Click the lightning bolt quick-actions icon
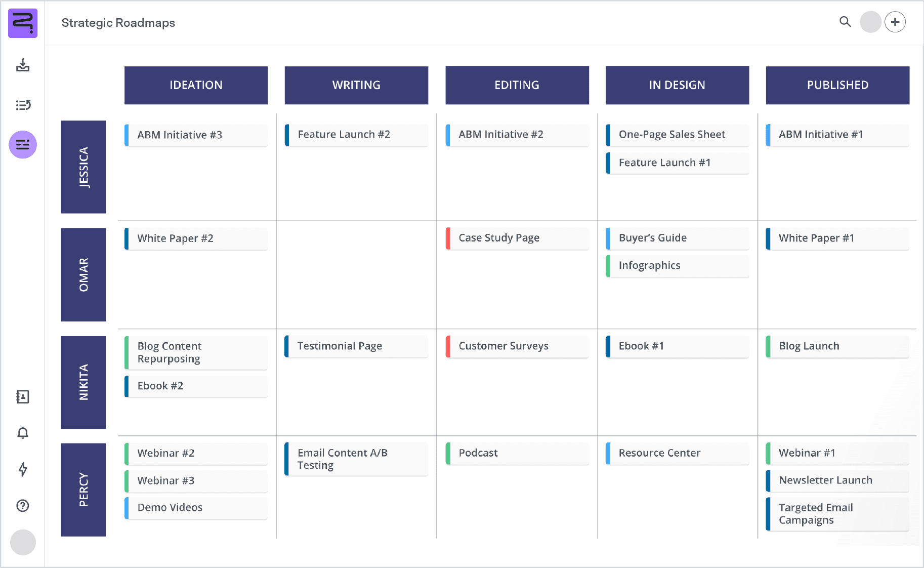Image resolution: width=924 pixels, height=568 pixels. click(x=23, y=470)
